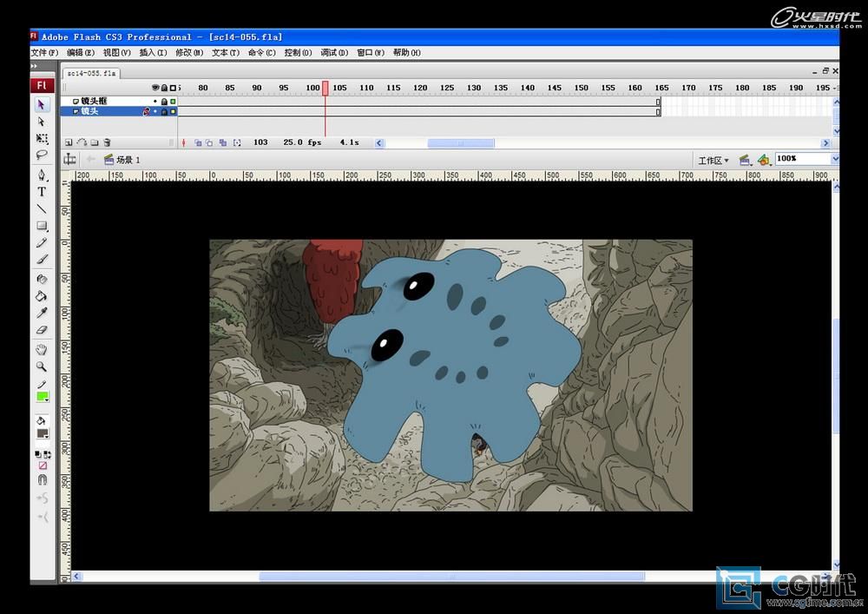Click the 100% zoom input field
The height and width of the screenshot is (614, 868).
click(803, 159)
